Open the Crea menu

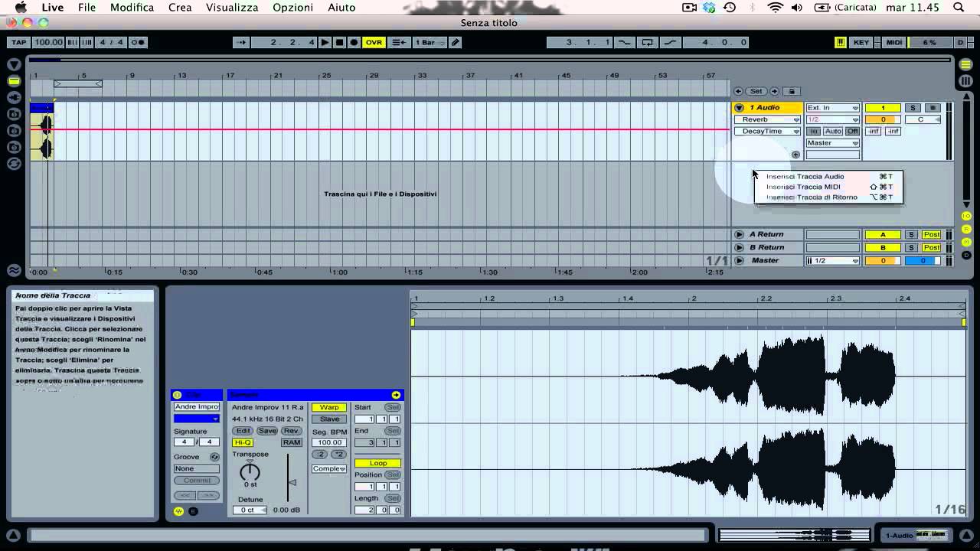coord(180,8)
